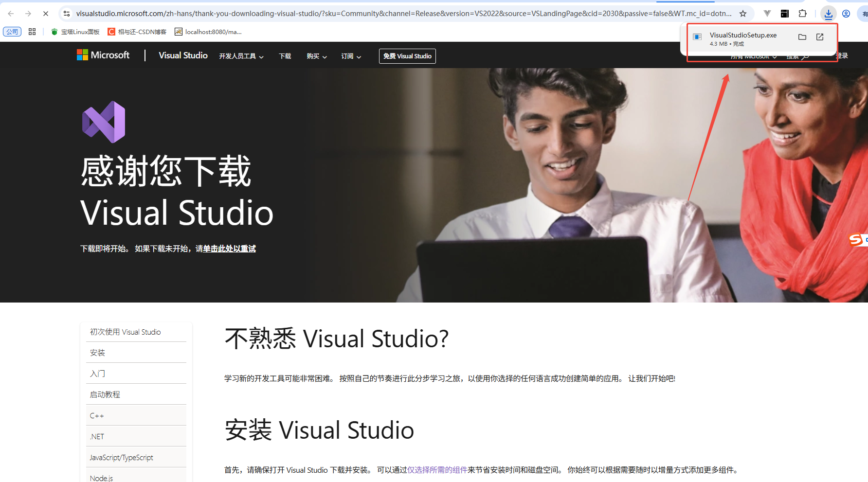Click the 安装 Visual Studio heading
Image resolution: width=868 pixels, height=482 pixels.
click(x=319, y=430)
